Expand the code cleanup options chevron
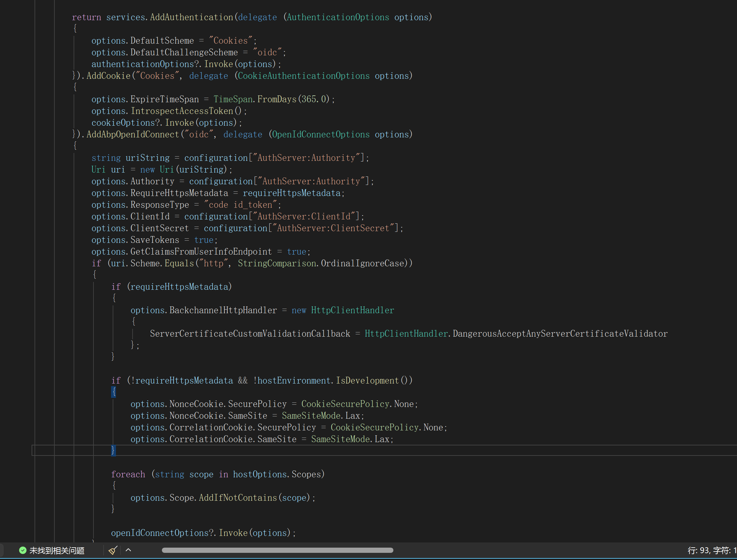The image size is (737, 560). 128,550
